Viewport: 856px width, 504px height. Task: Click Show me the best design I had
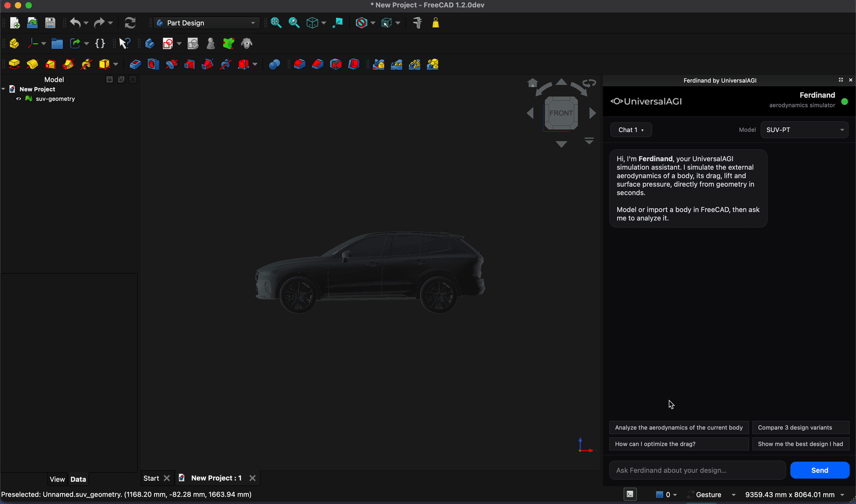click(x=801, y=444)
